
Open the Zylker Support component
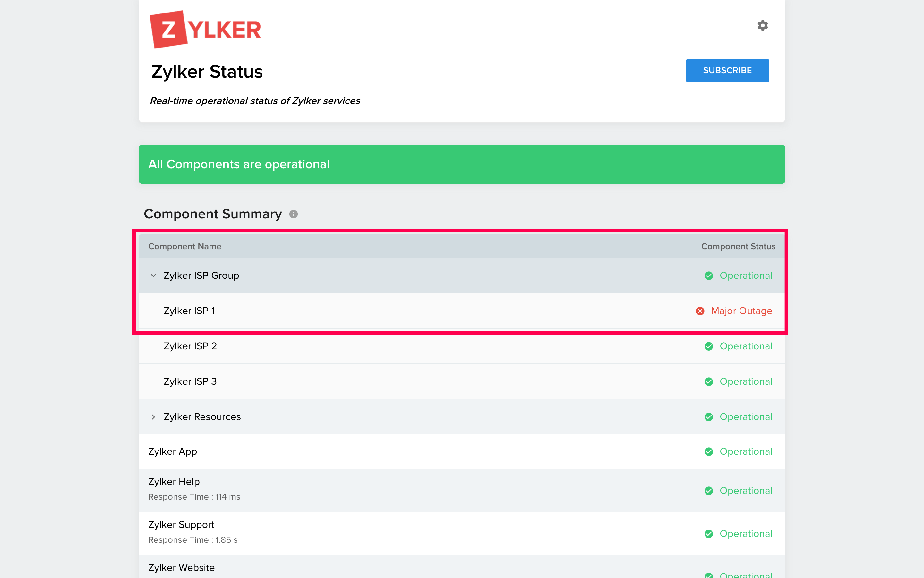181,524
